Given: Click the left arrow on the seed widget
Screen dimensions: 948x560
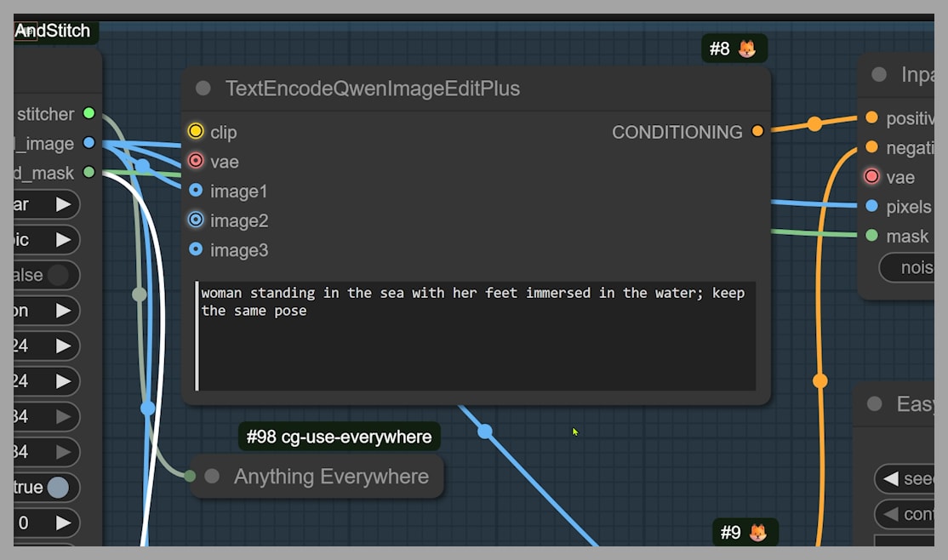Looking at the screenshot, I should (x=891, y=479).
